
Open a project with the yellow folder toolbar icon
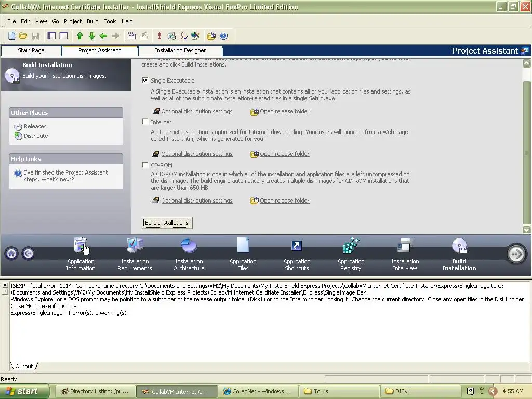(23, 36)
